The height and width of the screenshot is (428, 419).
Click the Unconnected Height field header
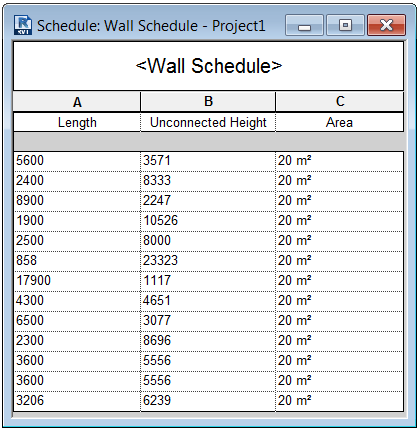tap(208, 123)
